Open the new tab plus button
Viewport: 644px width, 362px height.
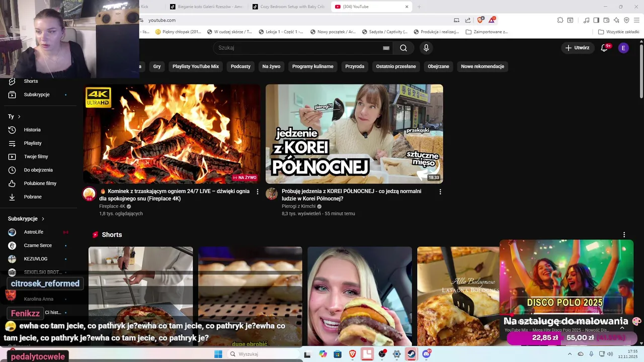click(419, 7)
